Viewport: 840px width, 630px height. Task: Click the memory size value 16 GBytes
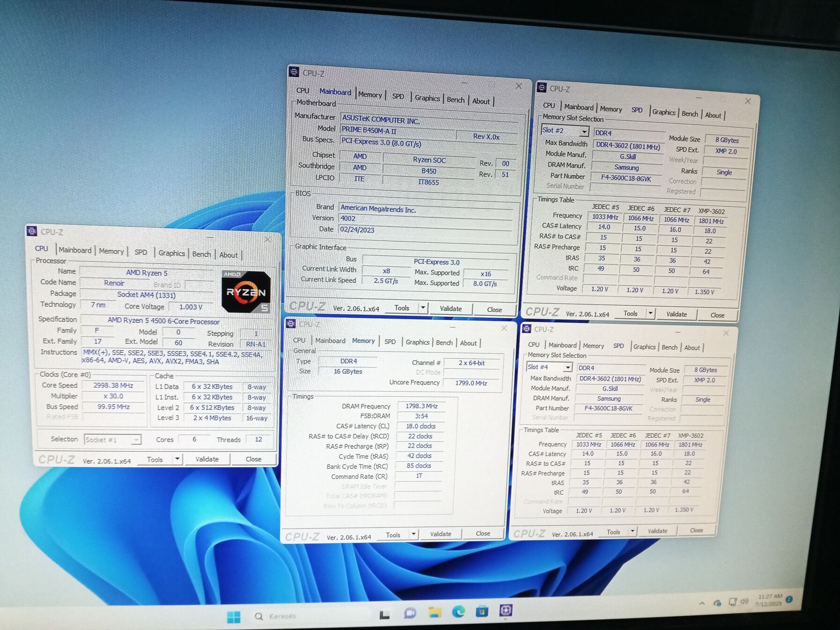(x=348, y=371)
